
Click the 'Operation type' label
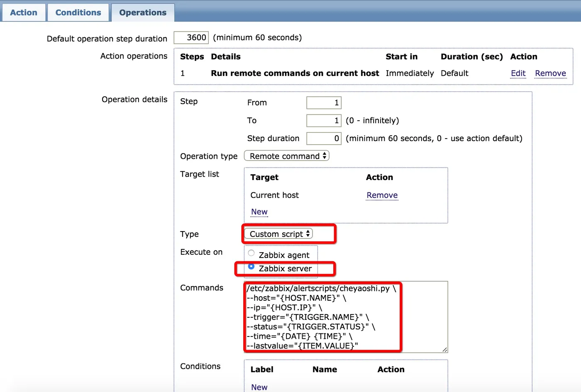tap(209, 156)
